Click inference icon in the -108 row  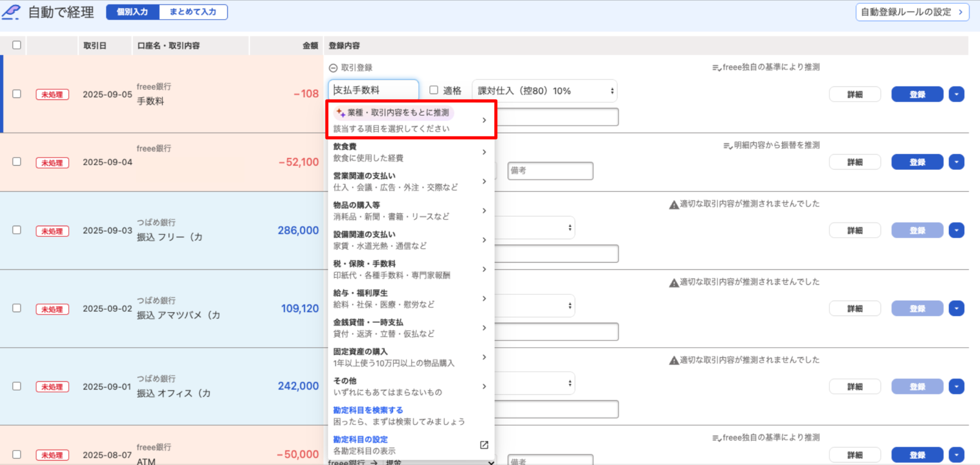(716, 68)
